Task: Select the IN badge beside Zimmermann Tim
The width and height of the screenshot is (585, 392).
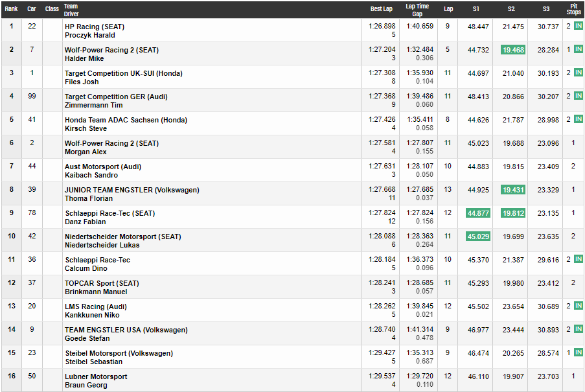Action: coord(579,96)
